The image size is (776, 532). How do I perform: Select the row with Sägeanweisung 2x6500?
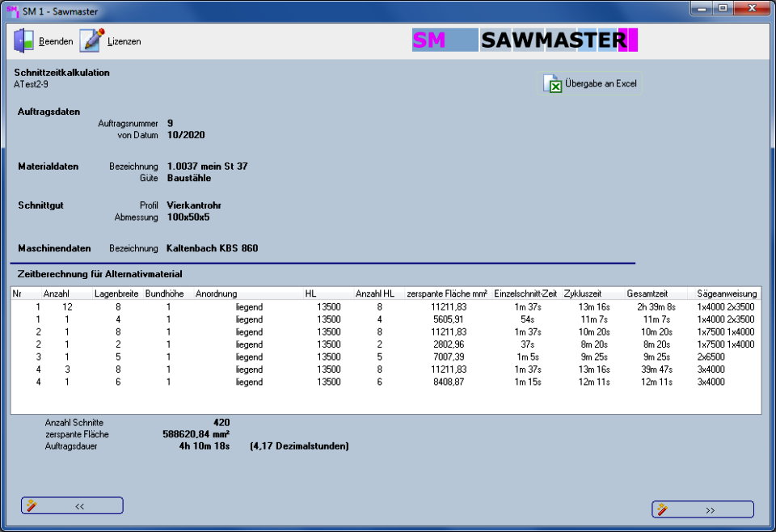[x=386, y=357]
